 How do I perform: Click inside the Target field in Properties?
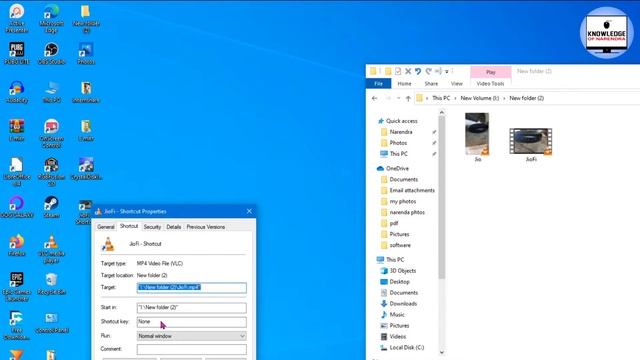[191, 287]
